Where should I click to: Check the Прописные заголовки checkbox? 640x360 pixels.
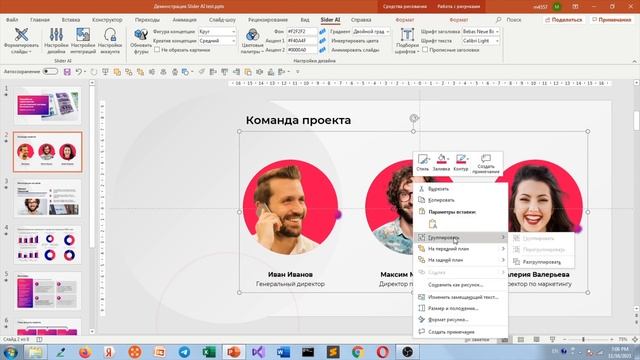(425, 50)
